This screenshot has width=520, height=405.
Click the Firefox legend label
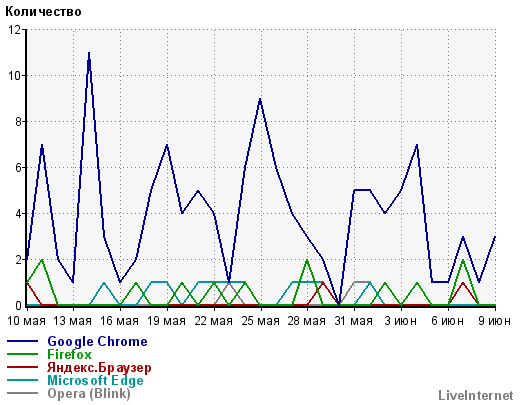pyautogui.click(x=69, y=354)
